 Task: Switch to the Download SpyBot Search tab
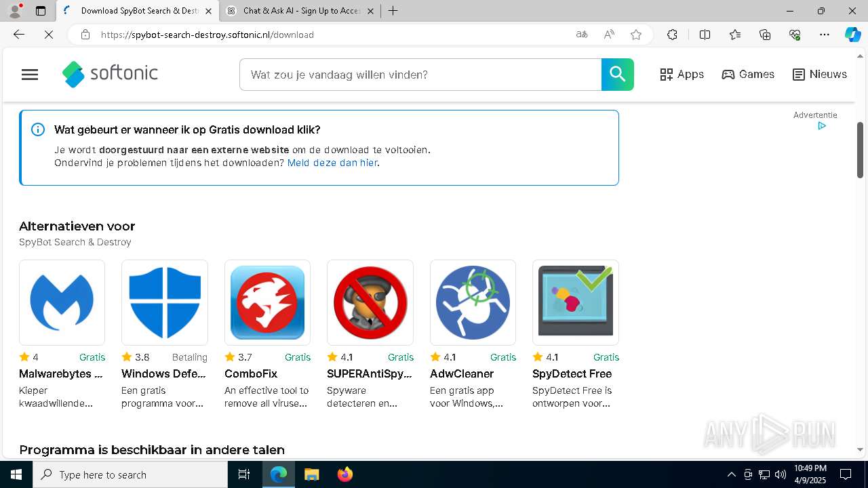tap(138, 11)
